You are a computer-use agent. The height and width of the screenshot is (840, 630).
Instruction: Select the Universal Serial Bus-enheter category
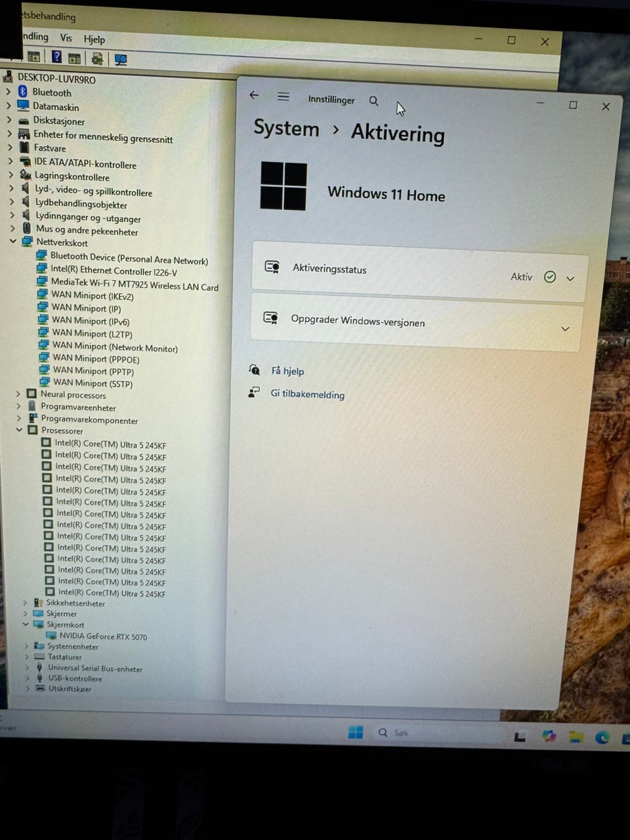point(95,668)
